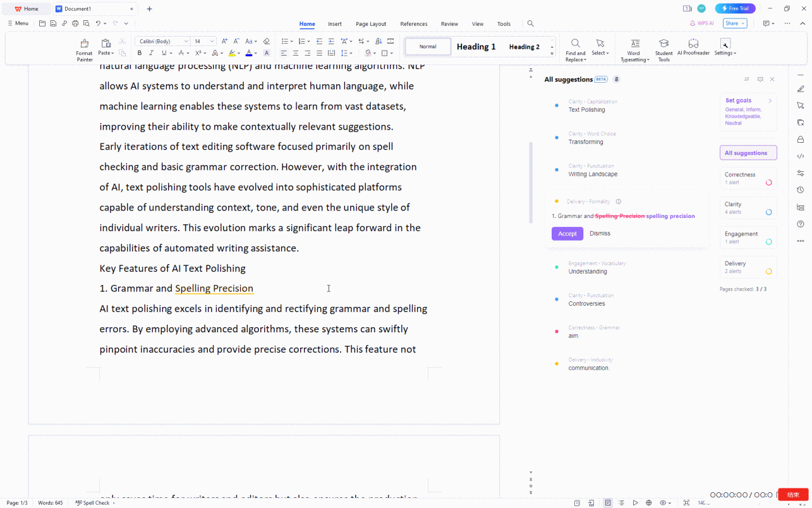Toggle underline formatting
The width and height of the screenshot is (812, 508).
[164, 53]
